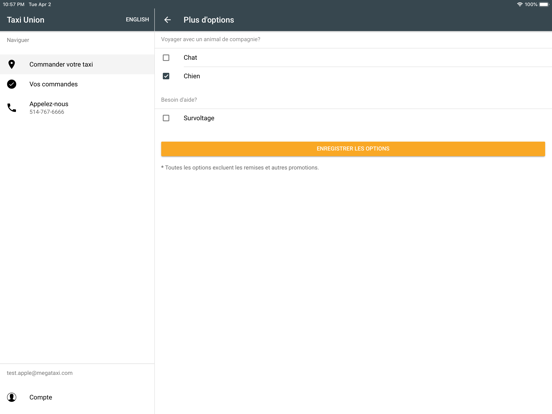The height and width of the screenshot is (414, 552).
Task: Click the checkmark circle icon for orders
Action: pos(12,84)
